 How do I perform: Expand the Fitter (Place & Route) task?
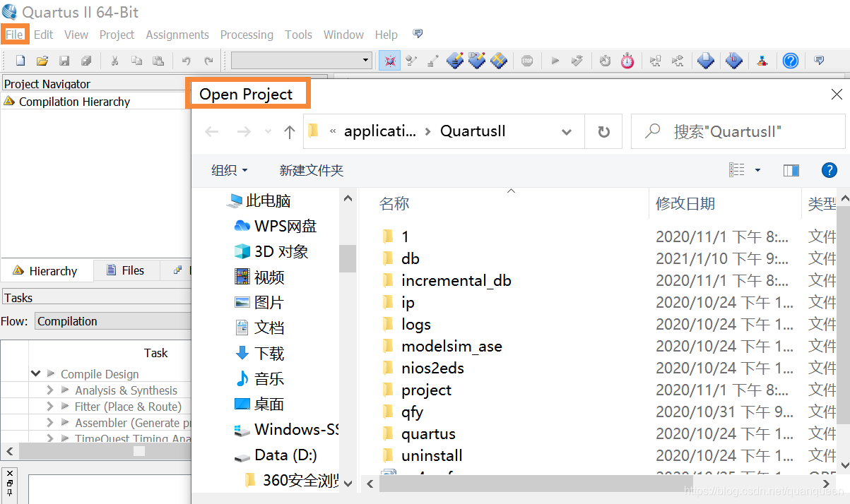pos(49,406)
